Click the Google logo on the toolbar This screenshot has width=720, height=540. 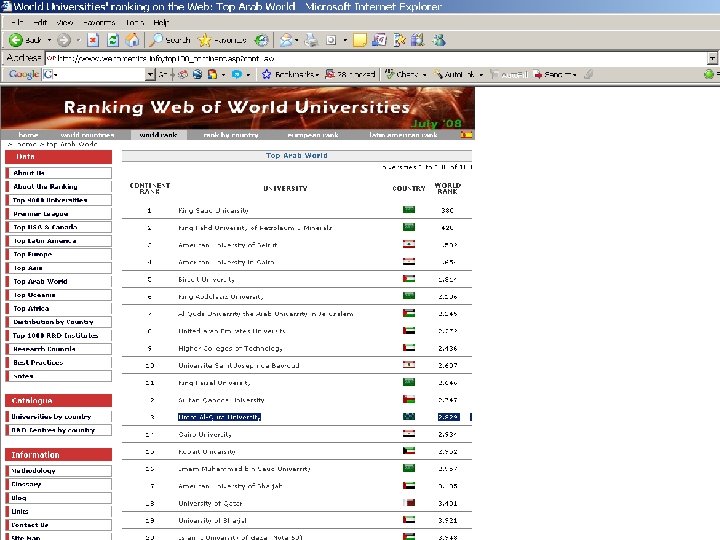[x=24, y=74]
